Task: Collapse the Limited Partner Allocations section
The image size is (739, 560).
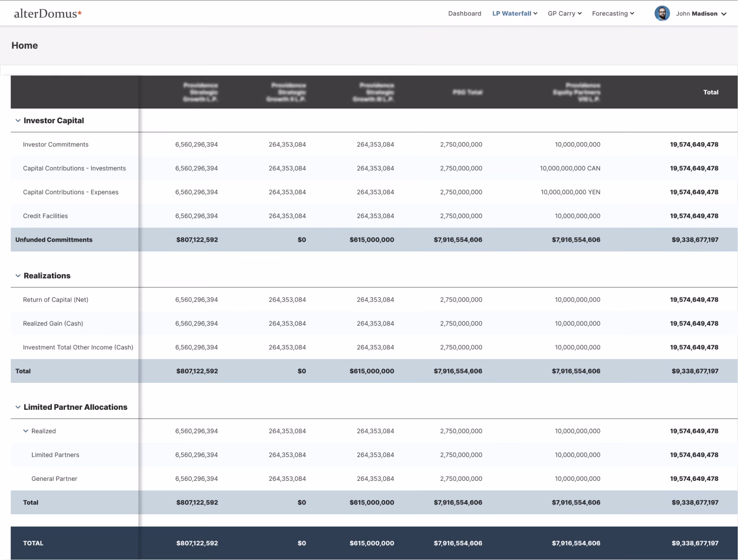Action: coord(18,408)
